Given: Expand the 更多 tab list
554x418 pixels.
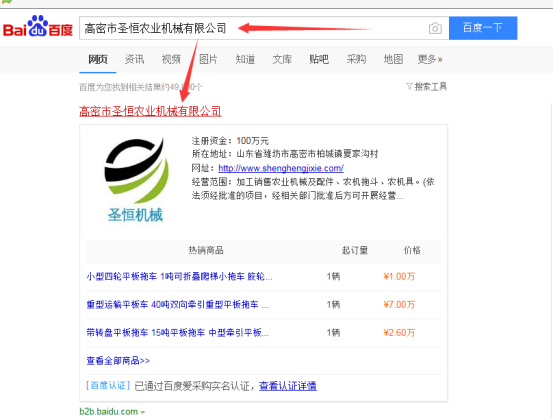Looking at the screenshot, I should pos(430,59).
